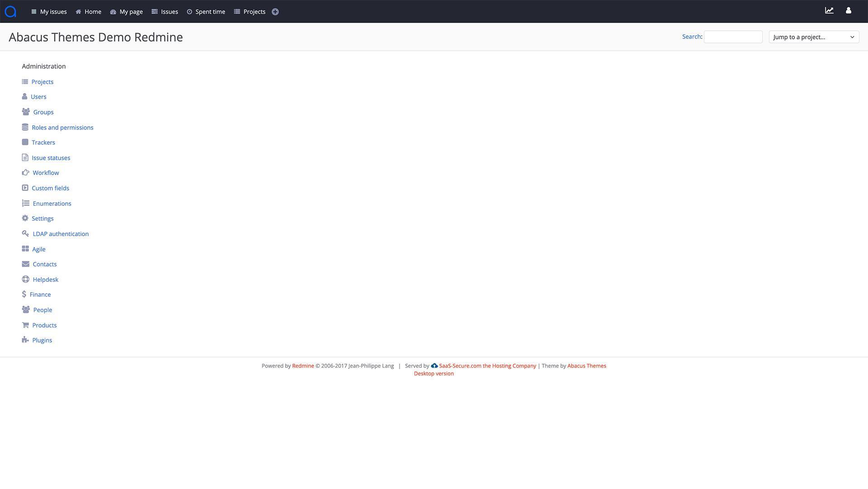Open the Products administration section

click(x=45, y=325)
